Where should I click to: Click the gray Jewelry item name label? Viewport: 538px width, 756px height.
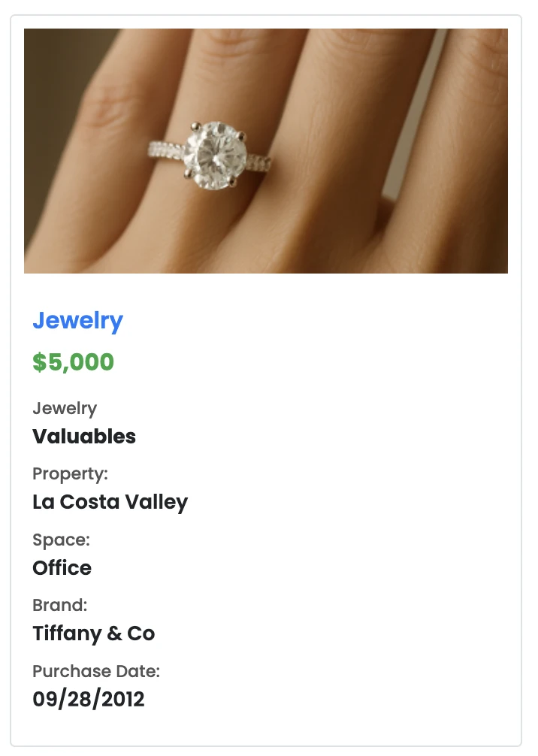pos(65,409)
